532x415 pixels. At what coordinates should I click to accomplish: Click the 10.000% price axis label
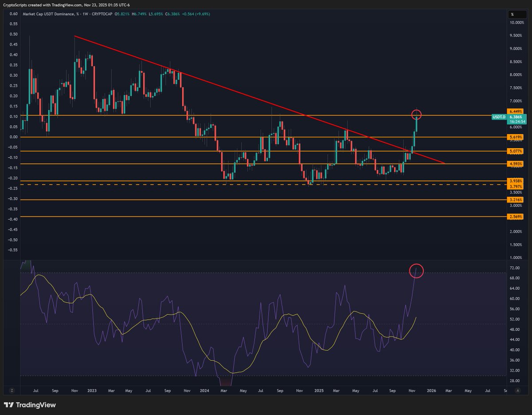pos(517,22)
